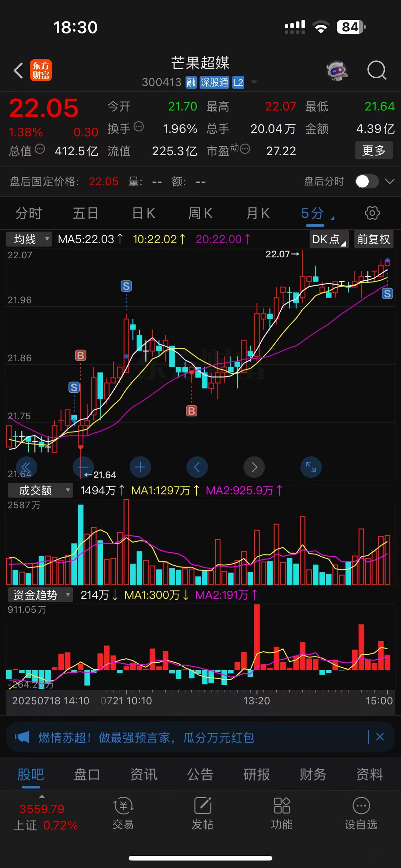Image resolution: width=401 pixels, height=868 pixels.
Task: Open 发帖 post icon
Action: 203,806
